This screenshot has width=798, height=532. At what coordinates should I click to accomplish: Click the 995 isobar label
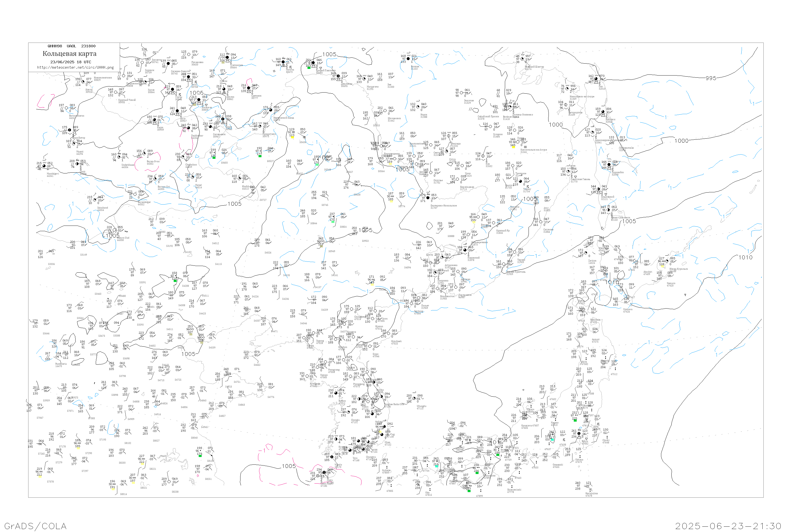pos(711,78)
